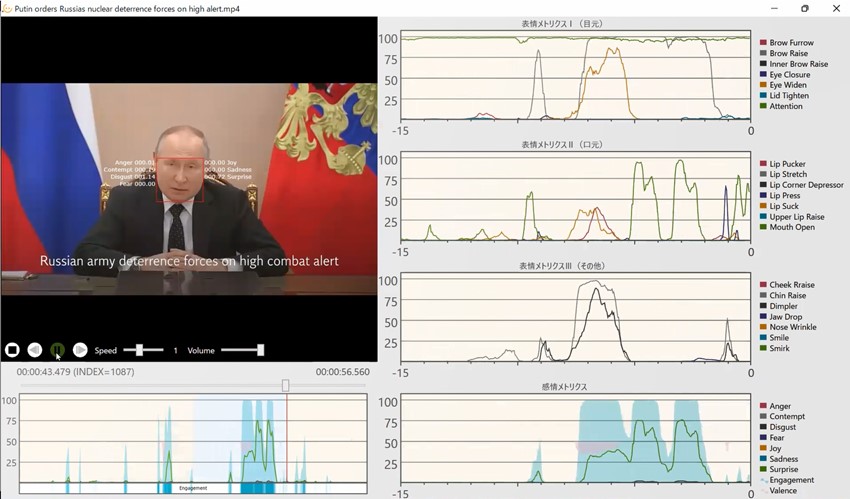The image size is (850, 499).
Task: Select Inner Brow Raise legend entry
Action: tap(794, 64)
